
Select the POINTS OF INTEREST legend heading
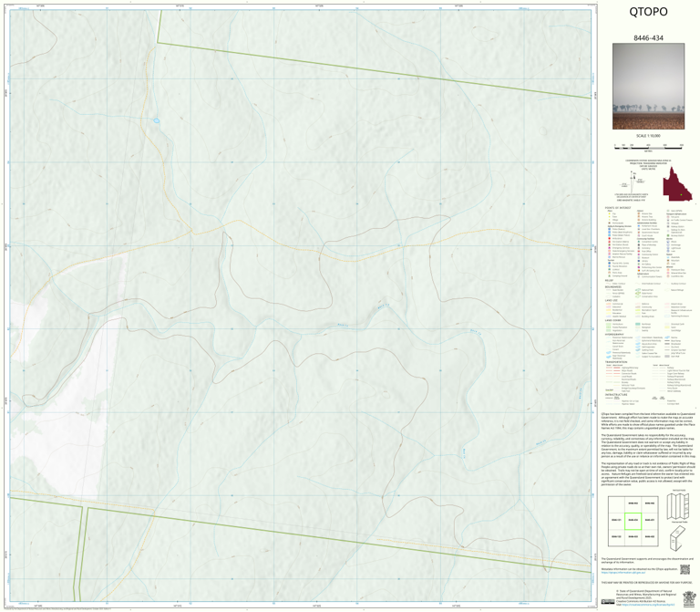point(617,208)
